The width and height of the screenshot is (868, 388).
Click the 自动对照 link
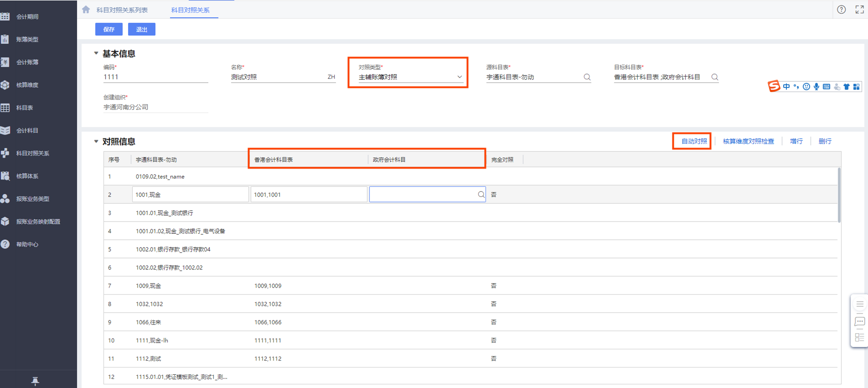pos(694,141)
